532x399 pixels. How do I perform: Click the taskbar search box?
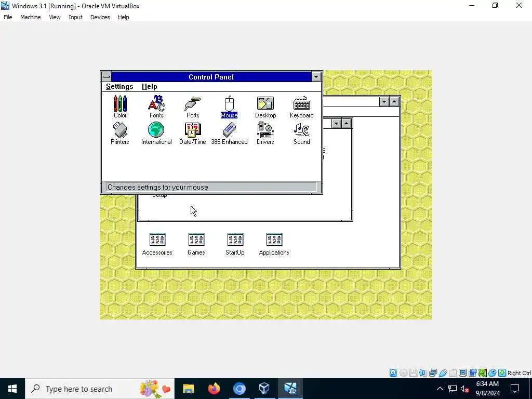point(100,389)
